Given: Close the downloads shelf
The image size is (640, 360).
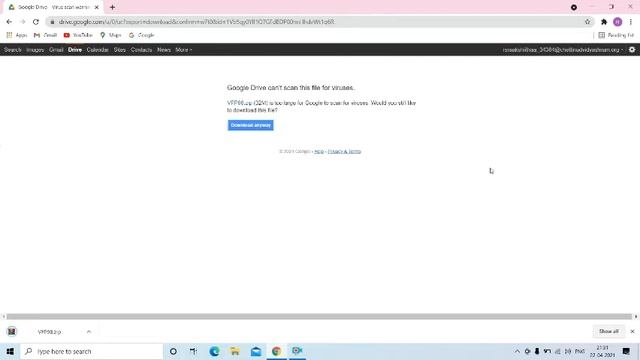Looking at the screenshot, I should point(632,331).
